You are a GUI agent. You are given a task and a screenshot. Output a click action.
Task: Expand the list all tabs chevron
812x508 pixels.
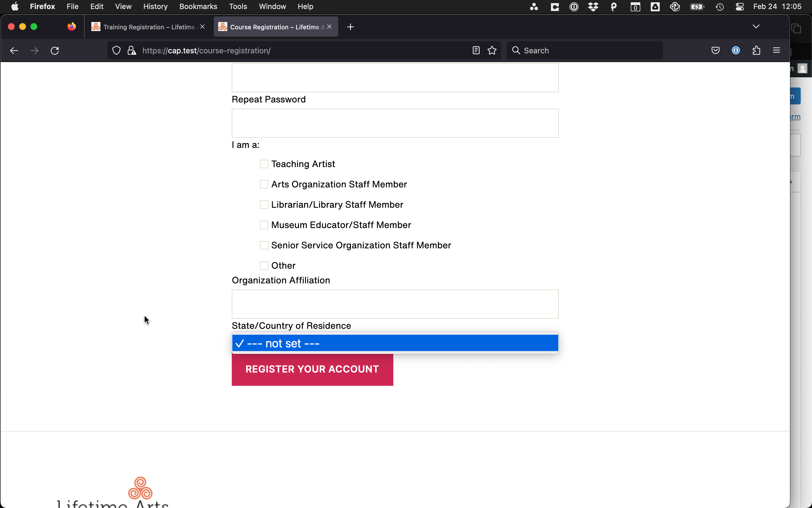click(756, 27)
